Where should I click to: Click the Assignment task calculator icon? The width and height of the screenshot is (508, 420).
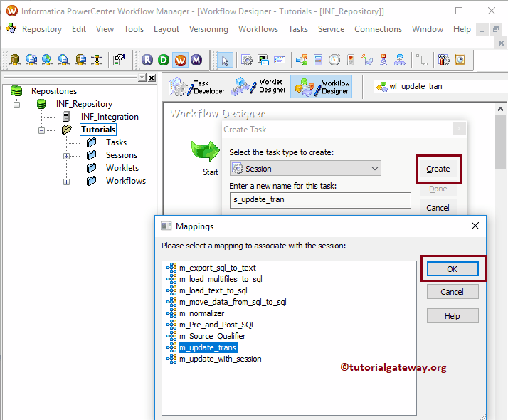(x=318, y=60)
